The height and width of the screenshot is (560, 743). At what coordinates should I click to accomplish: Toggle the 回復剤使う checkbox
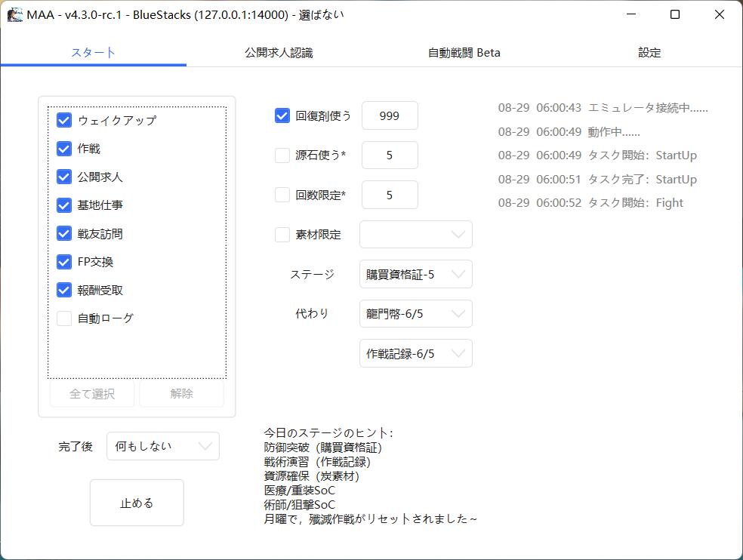click(282, 115)
